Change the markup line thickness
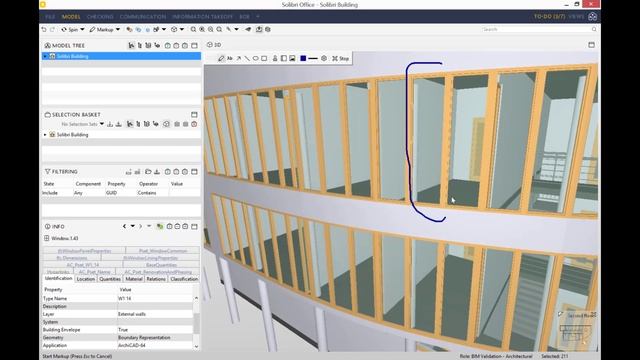 click(x=313, y=58)
